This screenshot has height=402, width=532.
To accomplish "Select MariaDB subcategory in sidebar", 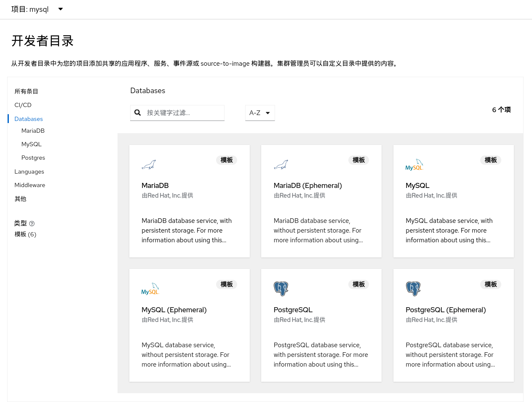I will tap(33, 131).
